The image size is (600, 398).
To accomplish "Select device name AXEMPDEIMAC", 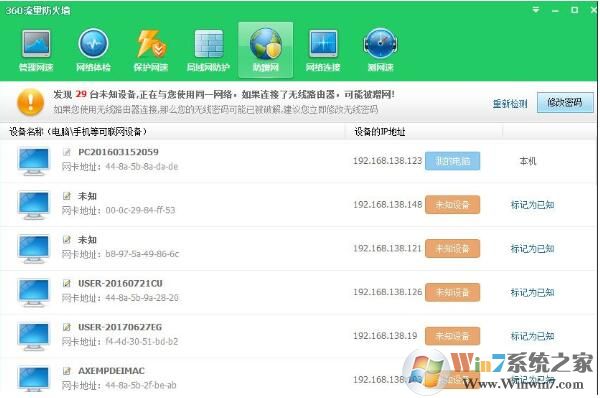I will [111, 371].
